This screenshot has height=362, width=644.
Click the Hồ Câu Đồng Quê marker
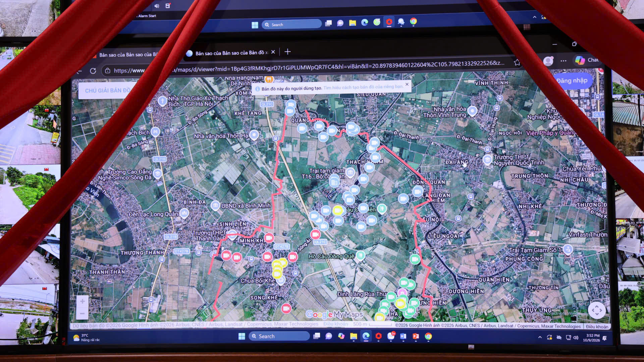pyautogui.click(x=361, y=255)
